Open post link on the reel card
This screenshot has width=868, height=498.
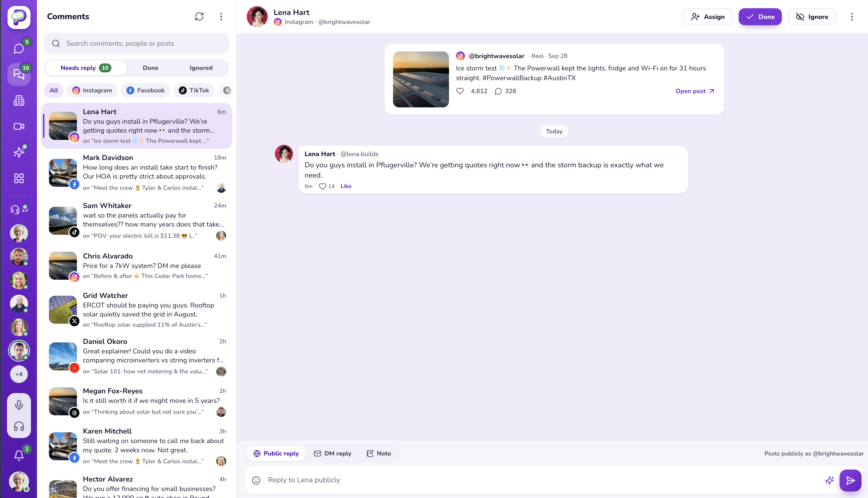(x=695, y=91)
